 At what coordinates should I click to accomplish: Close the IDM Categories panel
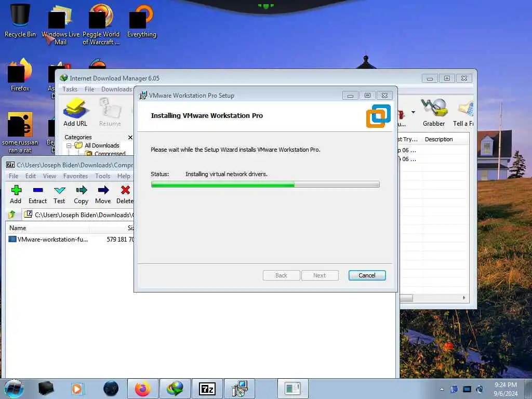(130, 137)
